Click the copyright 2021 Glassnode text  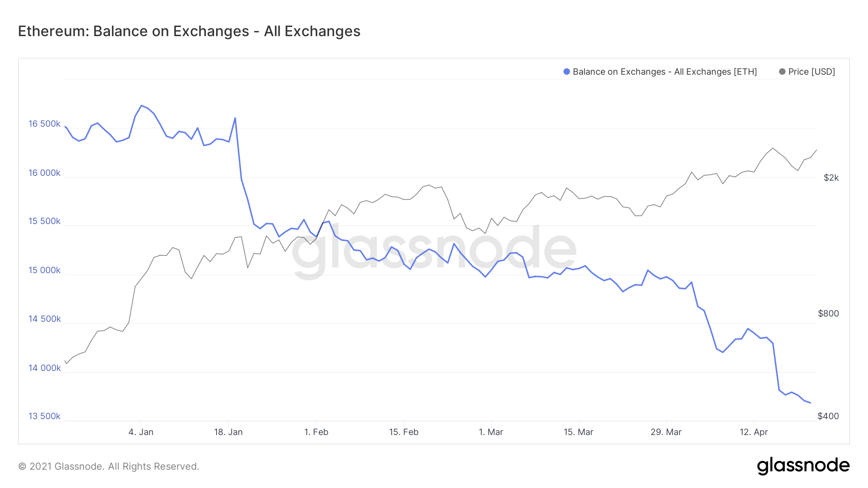[108, 466]
